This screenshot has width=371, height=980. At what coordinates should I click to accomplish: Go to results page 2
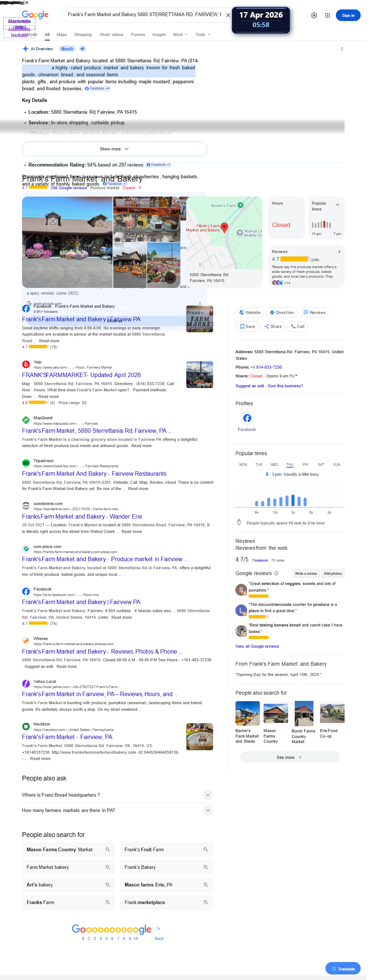click(89, 939)
